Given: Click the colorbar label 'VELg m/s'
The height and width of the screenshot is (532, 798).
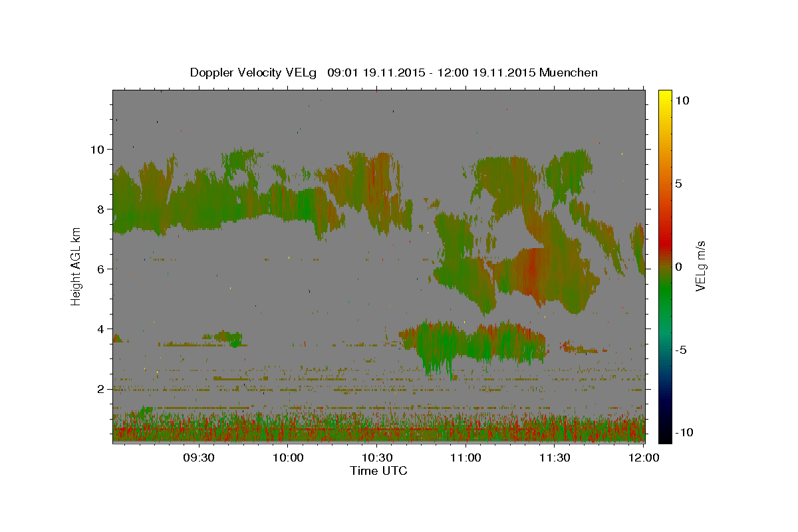Looking at the screenshot, I should (x=700, y=266).
